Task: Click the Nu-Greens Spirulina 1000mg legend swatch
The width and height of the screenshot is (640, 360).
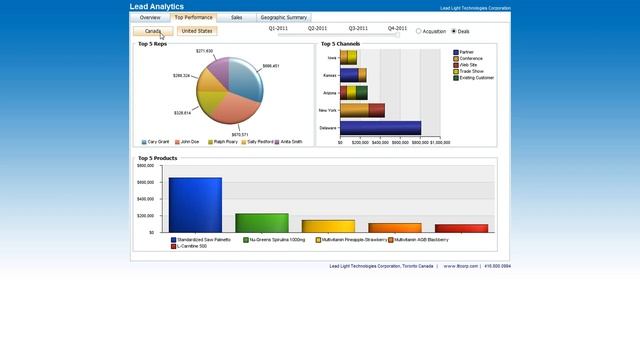Action: point(246,240)
